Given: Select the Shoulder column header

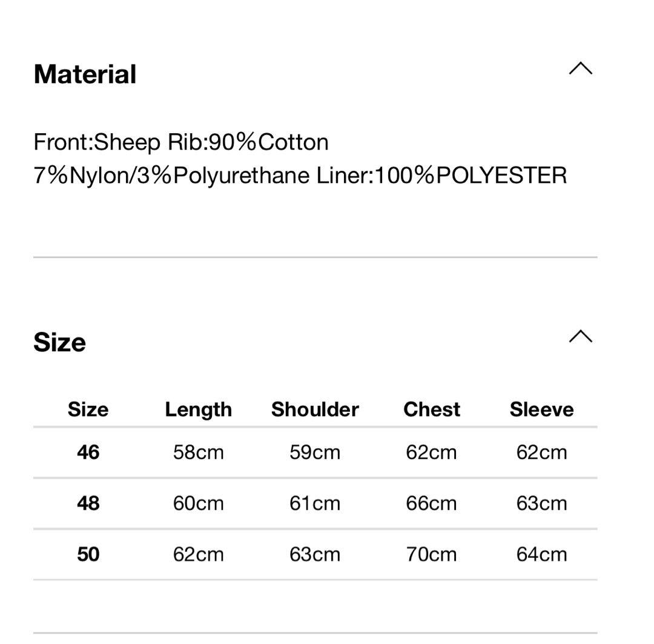Looking at the screenshot, I should tap(315, 410).
